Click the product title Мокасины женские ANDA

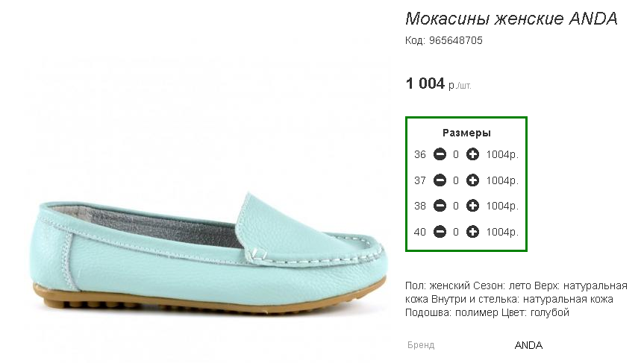(511, 19)
